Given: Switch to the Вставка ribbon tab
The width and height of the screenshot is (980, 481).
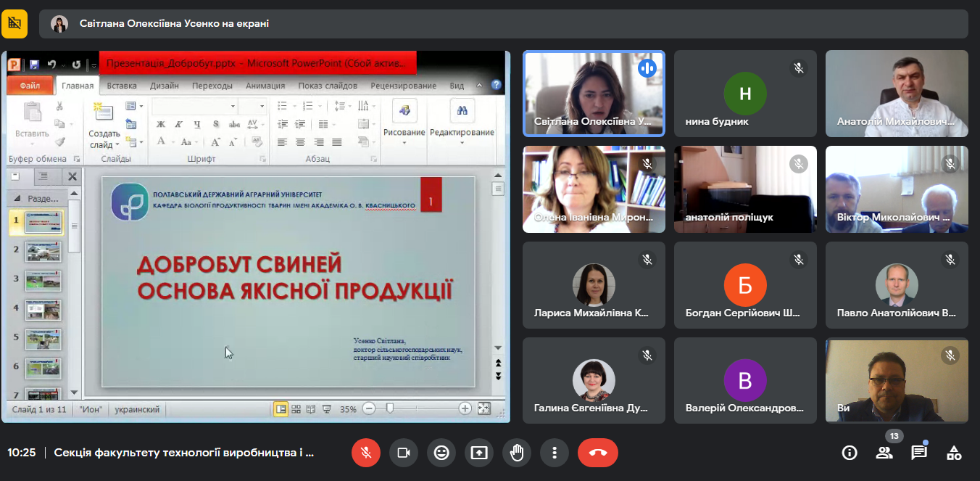Looking at the screenshot, I should (122, 86).
